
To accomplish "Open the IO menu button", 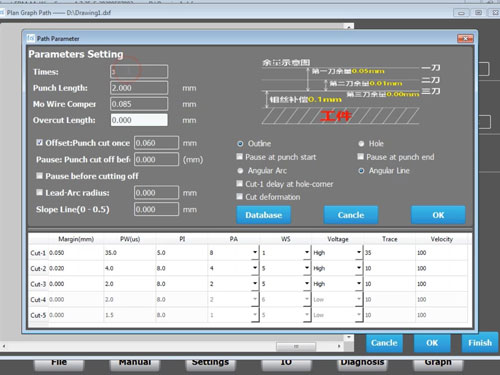I will [286, 364].
